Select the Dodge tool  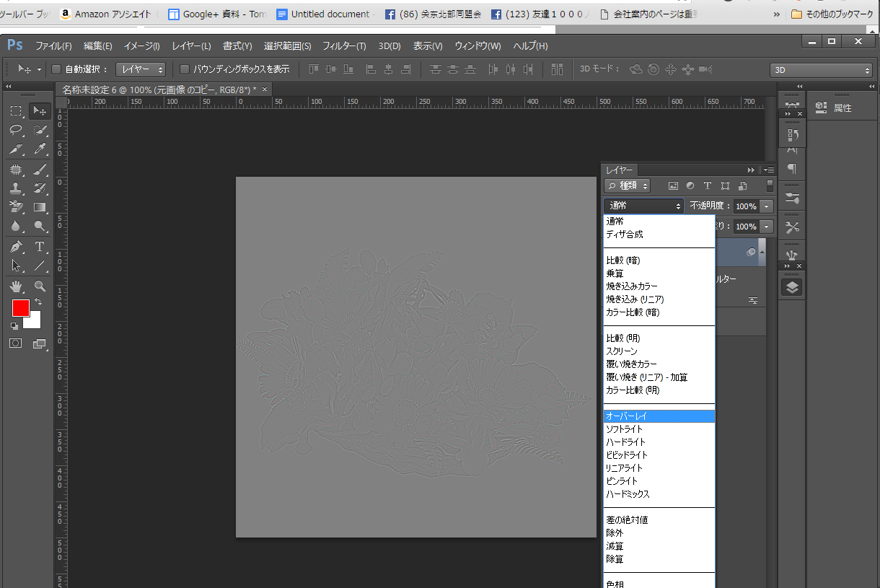click(x=40, y=226)
